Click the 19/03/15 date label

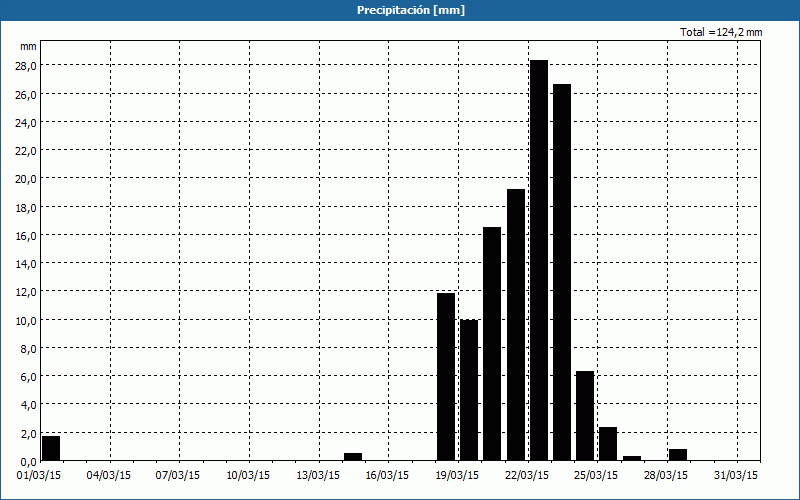pos(457,475)
